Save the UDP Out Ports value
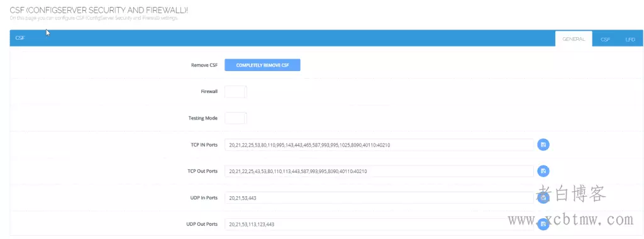 543,224
